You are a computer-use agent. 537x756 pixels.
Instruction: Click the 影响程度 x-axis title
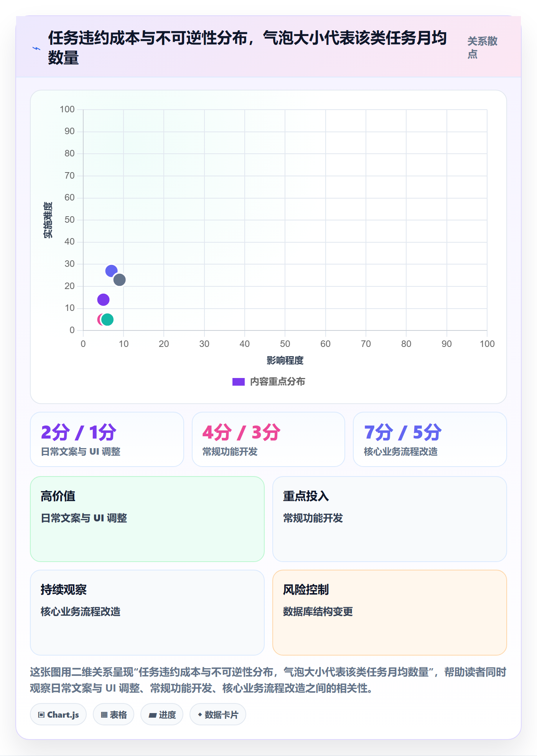click(x=285, y=360)
